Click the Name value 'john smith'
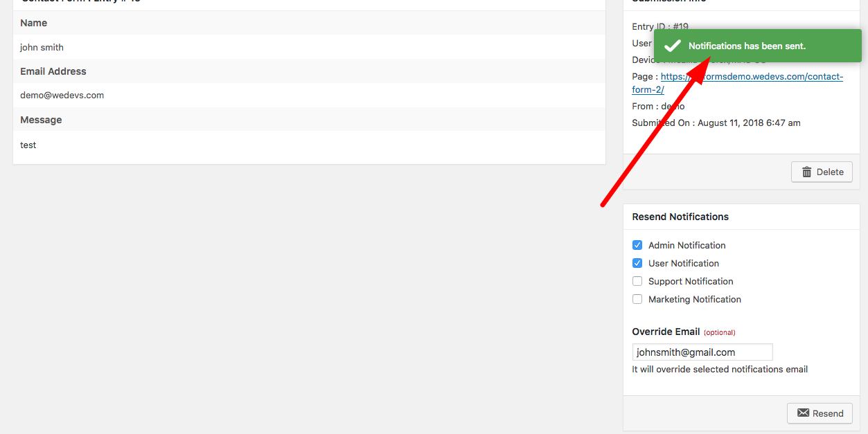Viewport: 868px width, 434px height. 42,47
